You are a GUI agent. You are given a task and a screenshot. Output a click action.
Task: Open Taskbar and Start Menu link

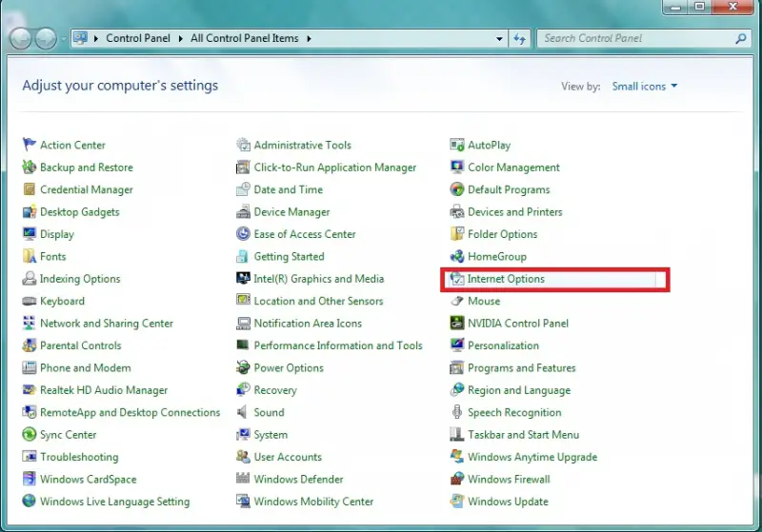pos(523,434)
